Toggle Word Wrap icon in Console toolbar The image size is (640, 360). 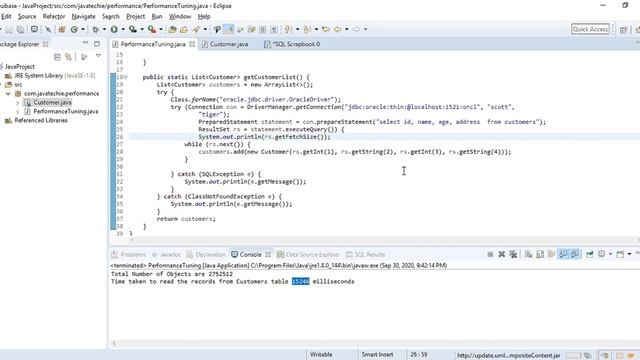(551, 254)
